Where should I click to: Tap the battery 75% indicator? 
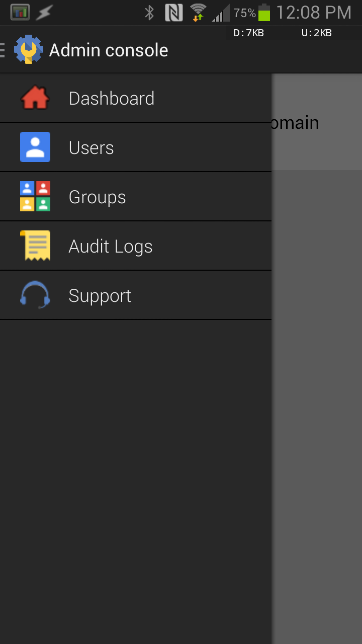(252, 13)
